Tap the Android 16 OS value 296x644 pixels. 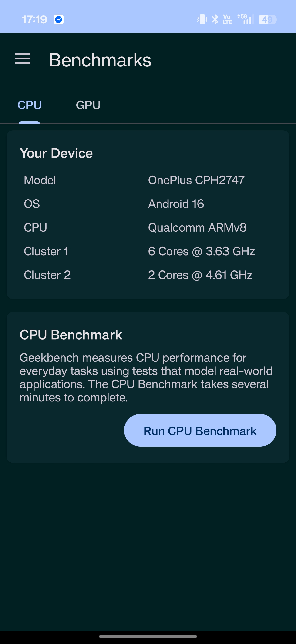coord(176,204)
